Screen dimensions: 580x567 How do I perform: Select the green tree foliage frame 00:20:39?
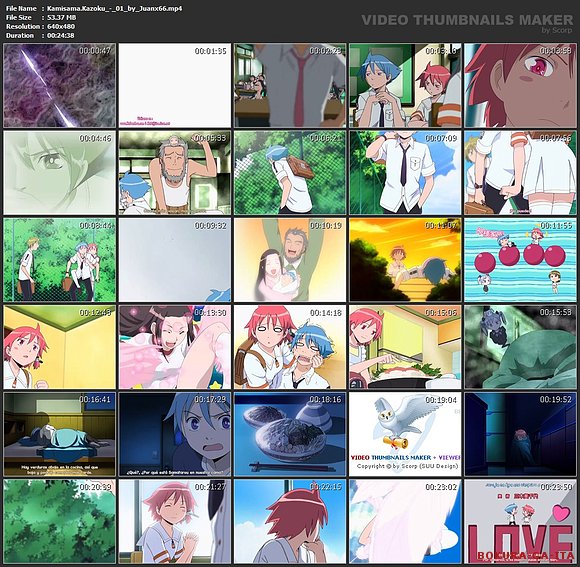click(x=60, y=522)
